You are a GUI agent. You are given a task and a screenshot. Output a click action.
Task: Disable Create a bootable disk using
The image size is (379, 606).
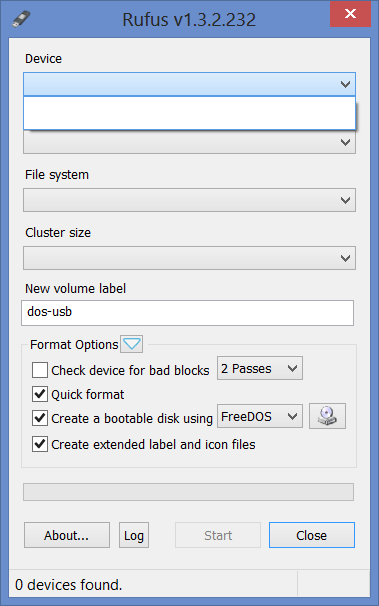(40, 418)
